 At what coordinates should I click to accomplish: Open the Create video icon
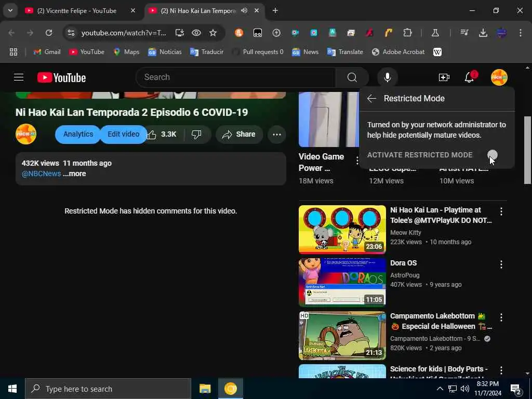tap(444, 77)
